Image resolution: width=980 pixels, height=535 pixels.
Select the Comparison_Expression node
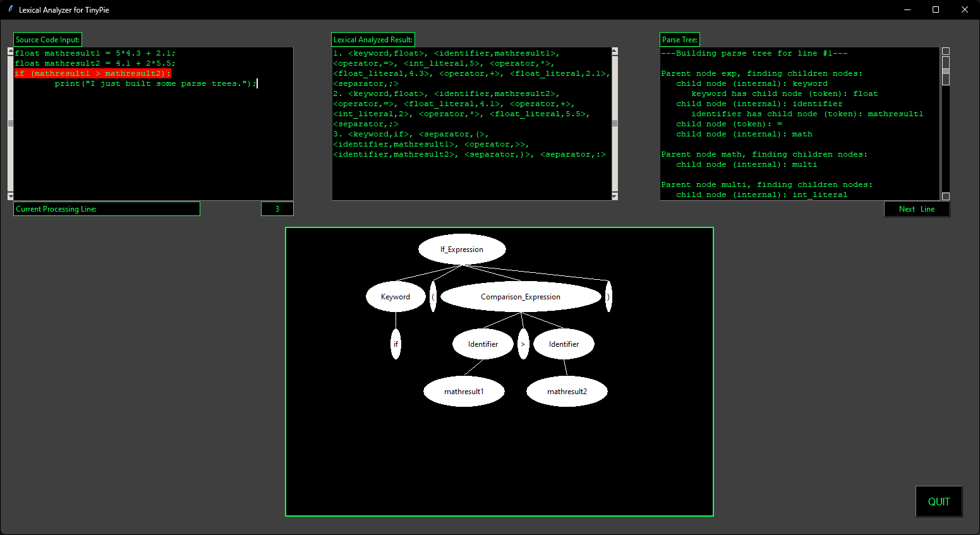tap(521, 297)
